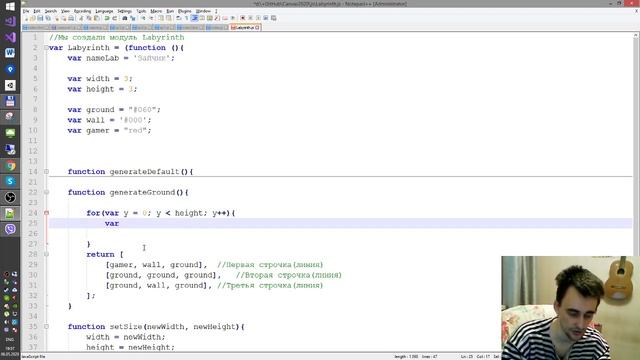Click the Close document toolbar icon
Image resolution: width=640 pixels, height=360 pixels.
[57, 18]
